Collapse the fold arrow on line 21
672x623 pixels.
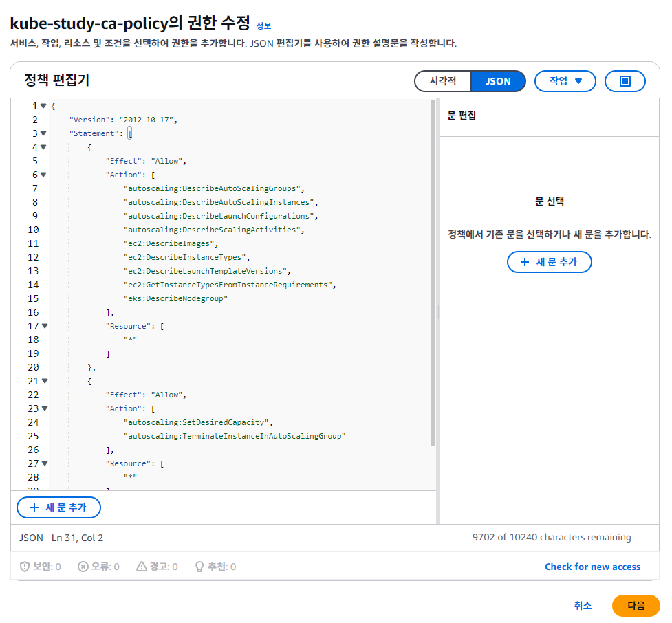point(45,381)
